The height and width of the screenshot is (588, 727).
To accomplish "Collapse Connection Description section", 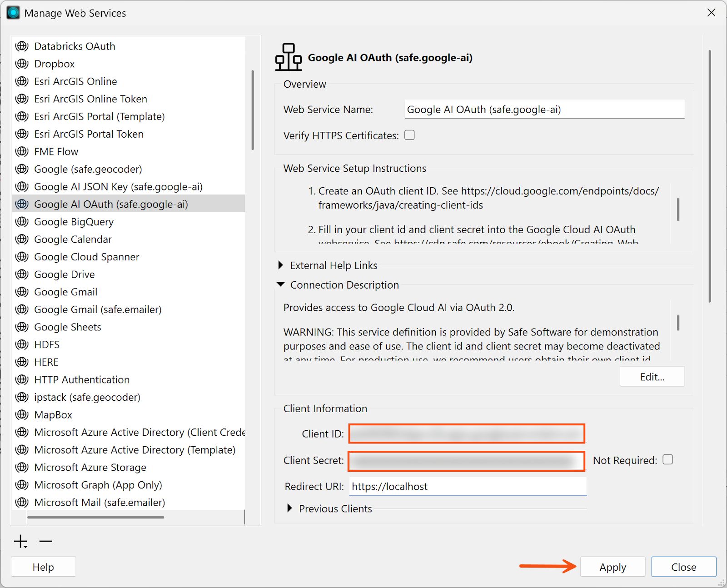I will tap(281, 284).
